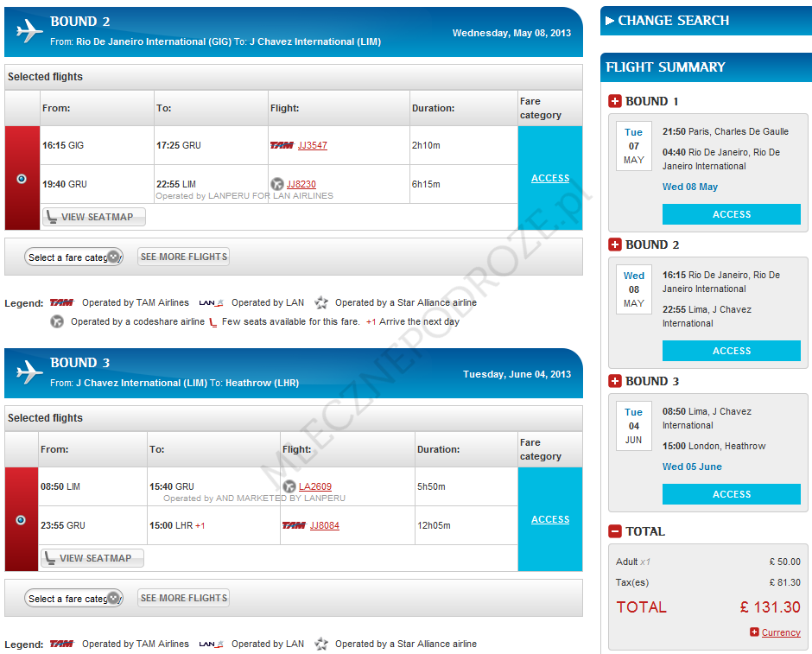Viewport: 812px width, 654px height.
Task: Open fare category dropdown for Bound 2
Action: pos(73,257)
